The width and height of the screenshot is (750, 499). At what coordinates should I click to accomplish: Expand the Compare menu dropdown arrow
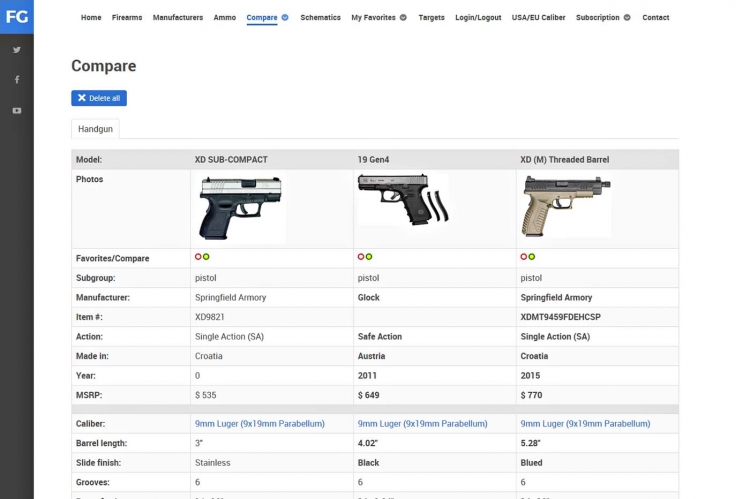pyautogui.click(x=285, y=18)
